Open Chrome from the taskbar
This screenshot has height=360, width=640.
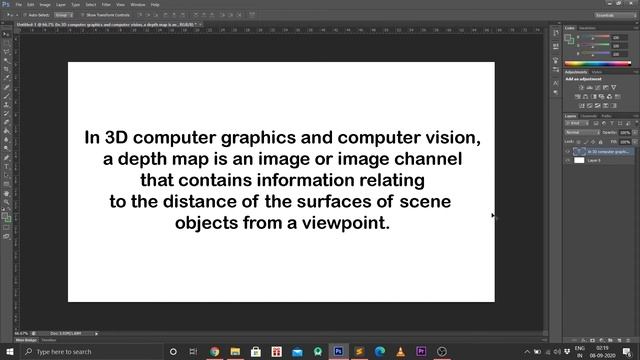(214, 351)
